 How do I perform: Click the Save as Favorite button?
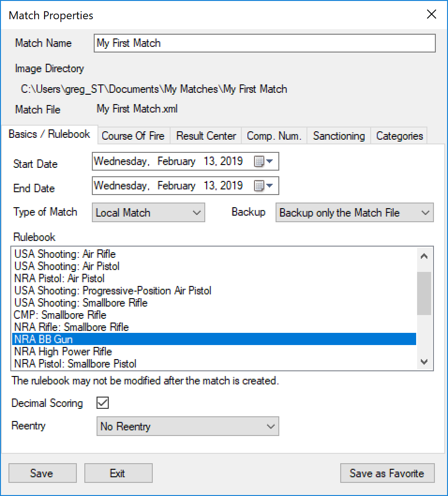(387, 473)
